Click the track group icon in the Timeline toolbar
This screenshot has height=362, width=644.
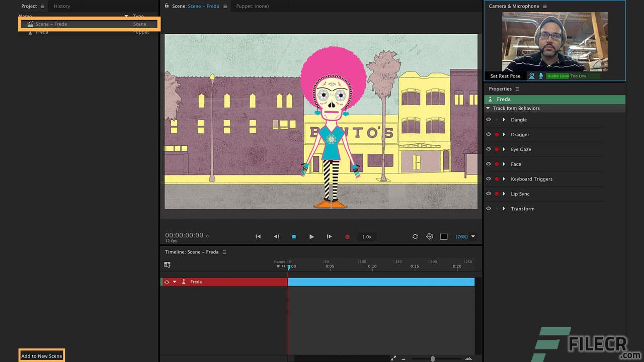(x=168, y=264)
